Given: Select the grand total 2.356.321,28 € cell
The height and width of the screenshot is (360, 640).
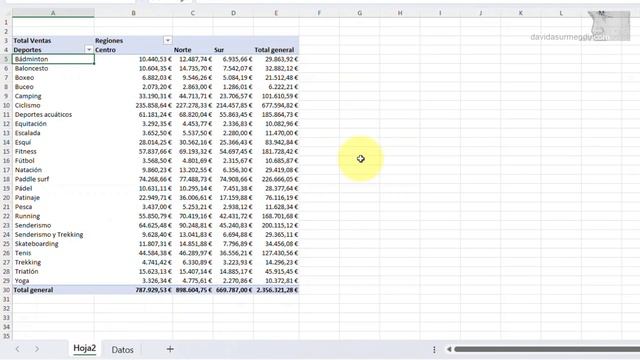Looking at the screenshot, I should click(276, 290).
